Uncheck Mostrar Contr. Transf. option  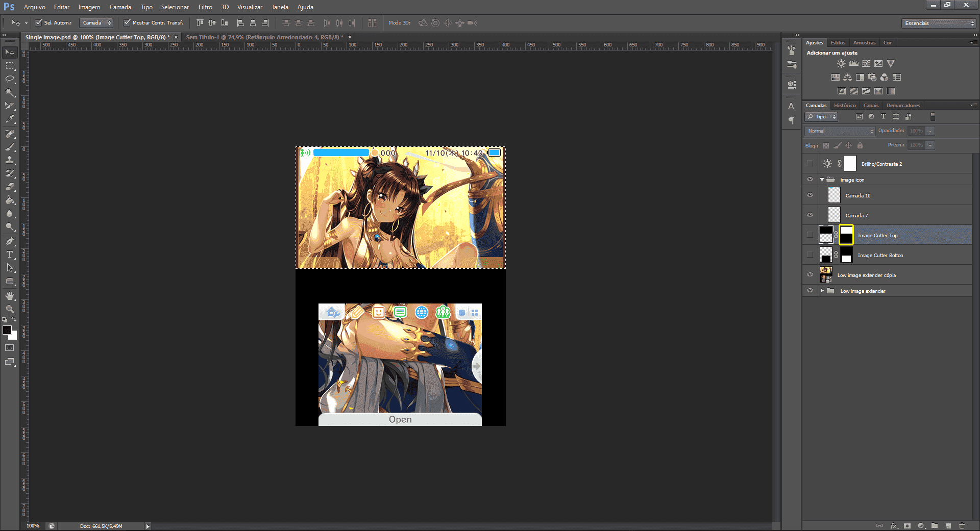click(127, 23)
